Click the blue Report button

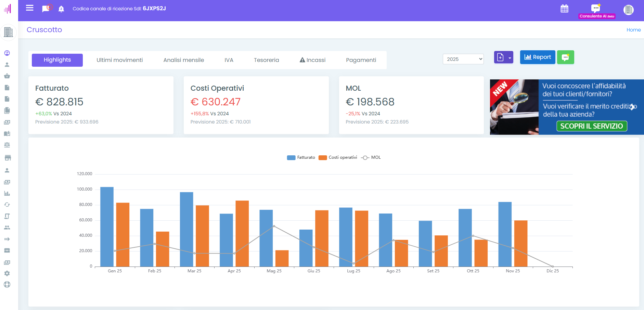pos(538,57)
